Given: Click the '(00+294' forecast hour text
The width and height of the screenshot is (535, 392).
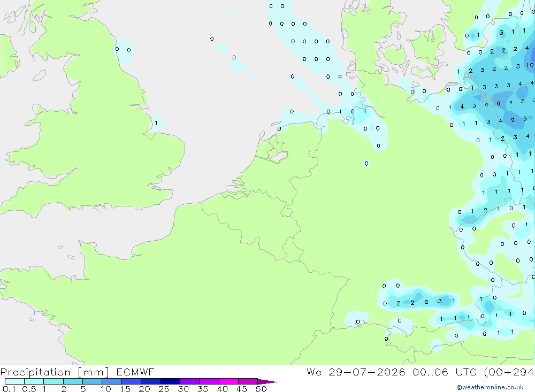Looking at the screenshot, I should [x=509, y=372].
